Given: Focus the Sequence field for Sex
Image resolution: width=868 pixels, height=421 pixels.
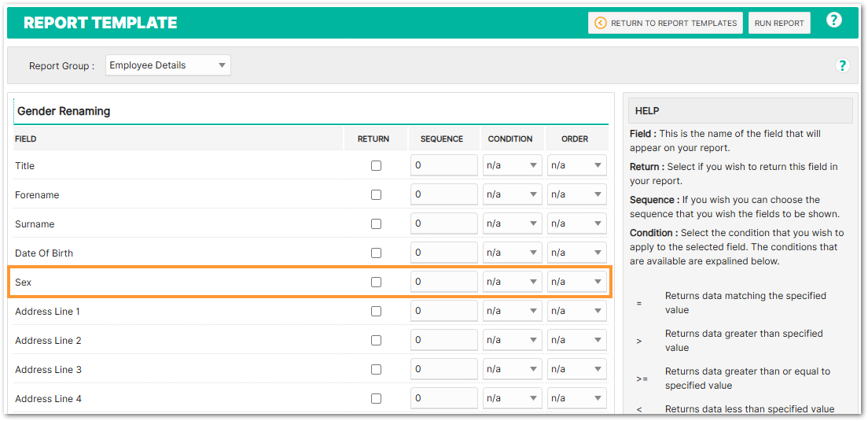Looking at the screenshot, I should tap(443, 282).
